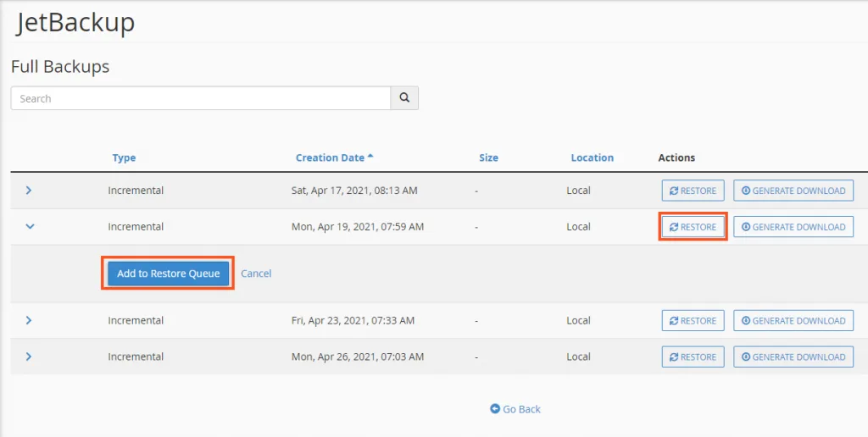Viewport: 868px width, 437px height.
Task: Generate download for Apr 19 backup
Action: pos(793,227)
